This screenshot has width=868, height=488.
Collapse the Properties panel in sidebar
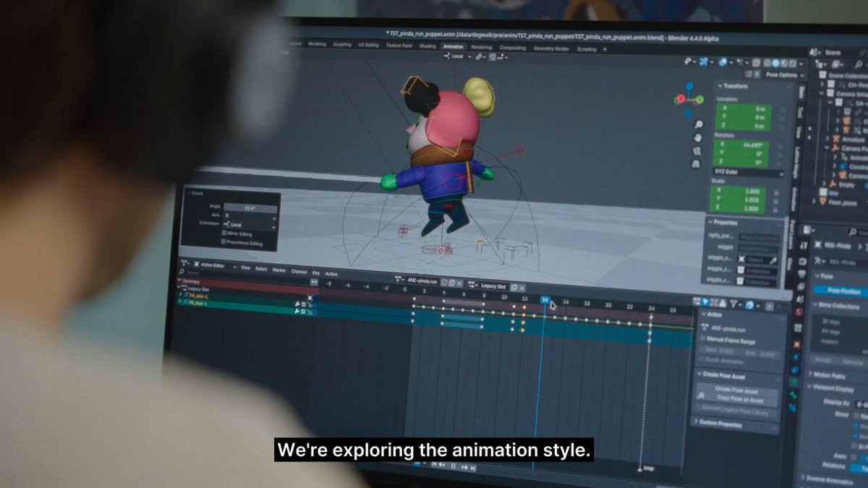tap(724, 223)
